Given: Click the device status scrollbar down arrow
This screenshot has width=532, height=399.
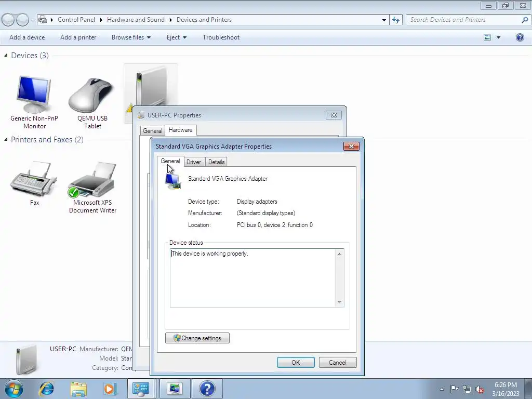Looking at the screenshot, I should 339,302.
